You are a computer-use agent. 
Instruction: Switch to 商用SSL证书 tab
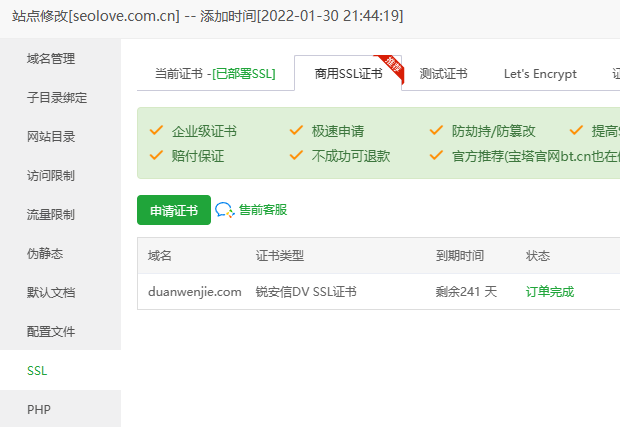348,74
